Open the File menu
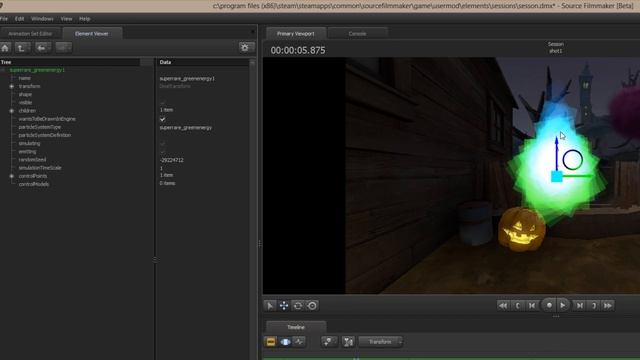The width and height of the screenshot is (640, 360). 4,19
